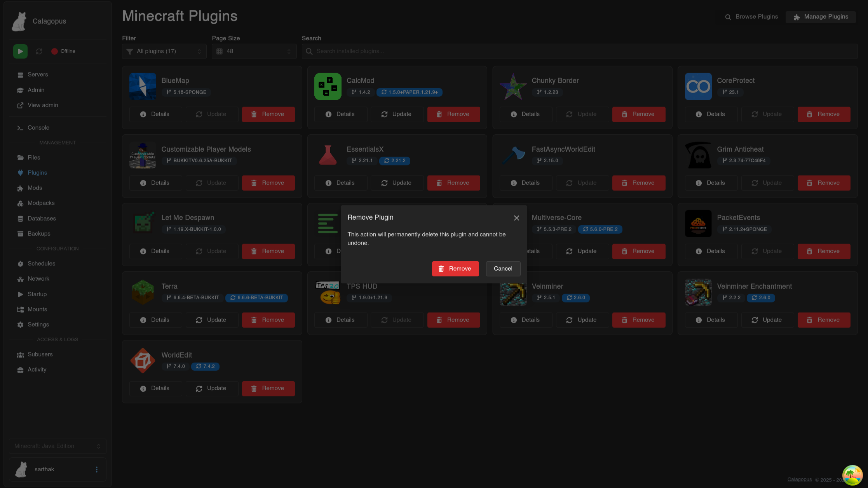Screen dimensions: 868x488
Task: Open Console in the sidebar
Action: [x=38, y=128]
